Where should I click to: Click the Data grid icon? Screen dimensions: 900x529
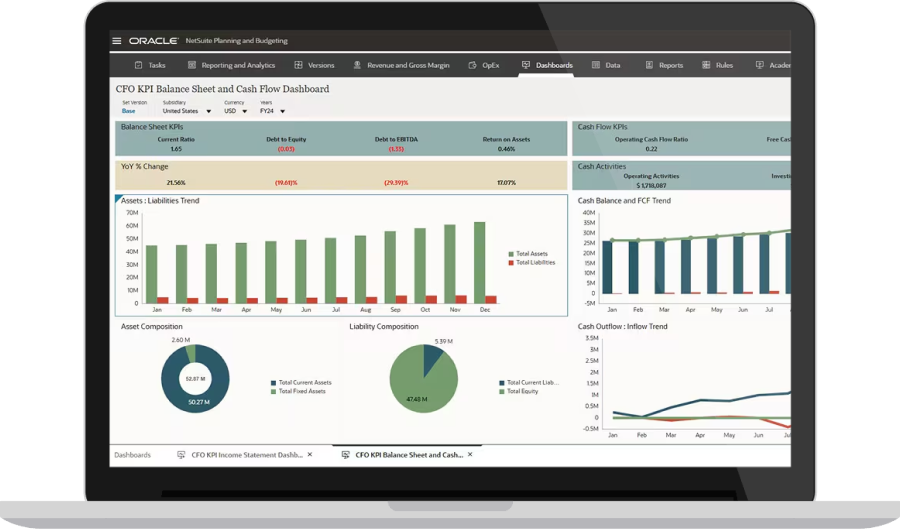(596, 65)
